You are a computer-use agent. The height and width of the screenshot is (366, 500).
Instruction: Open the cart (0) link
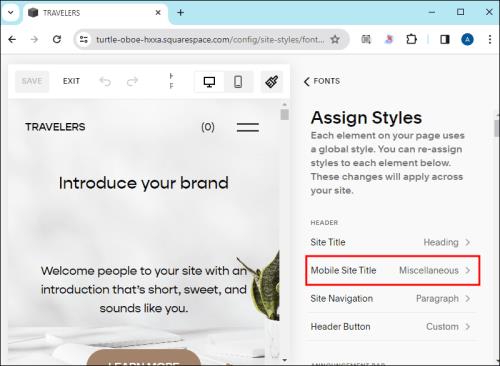pyautogui.click(x=208, y=127)
